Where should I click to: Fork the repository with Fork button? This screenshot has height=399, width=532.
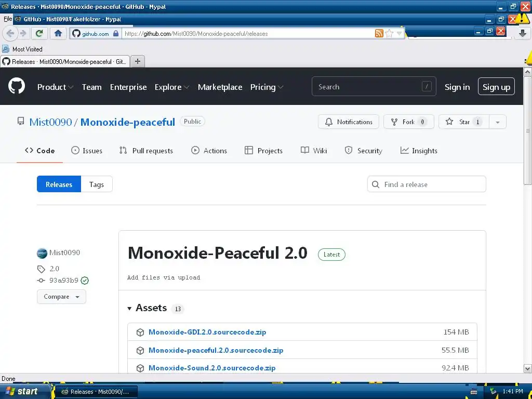(408, 122)
